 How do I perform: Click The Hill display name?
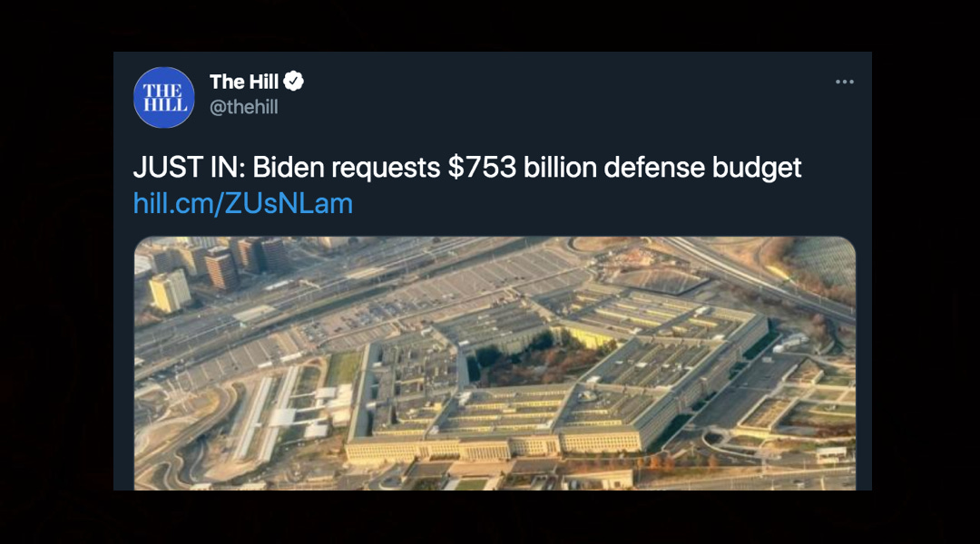coord(244,82)
